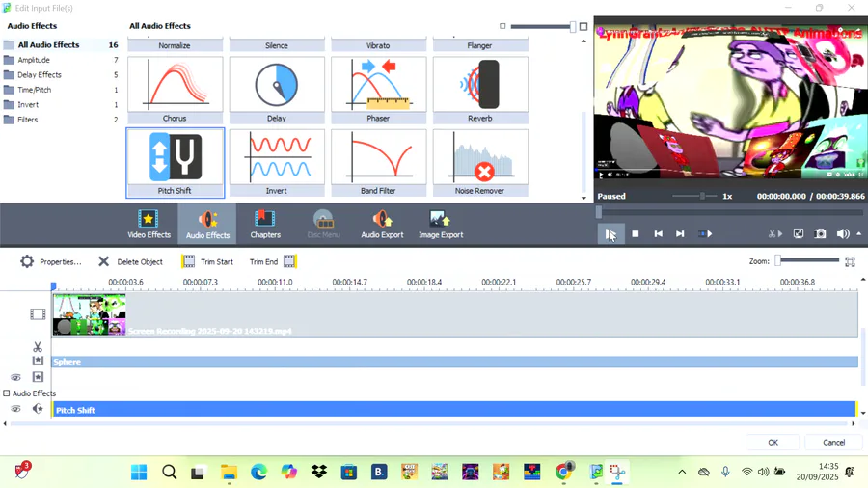The image size is (868, 488).
Task: Open Dropbox from the taskbar
Action: coord(319,472)
